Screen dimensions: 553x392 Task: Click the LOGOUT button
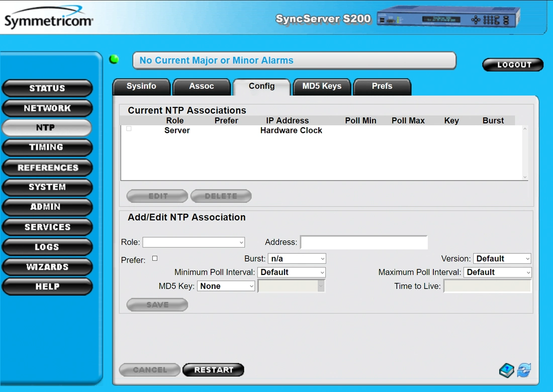[x=513, y=65]
